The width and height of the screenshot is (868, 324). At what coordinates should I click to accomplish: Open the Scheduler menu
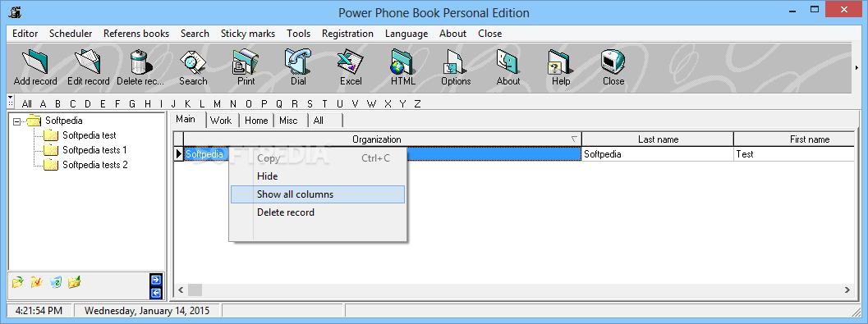pyautogui.click(x=71, y=33)
